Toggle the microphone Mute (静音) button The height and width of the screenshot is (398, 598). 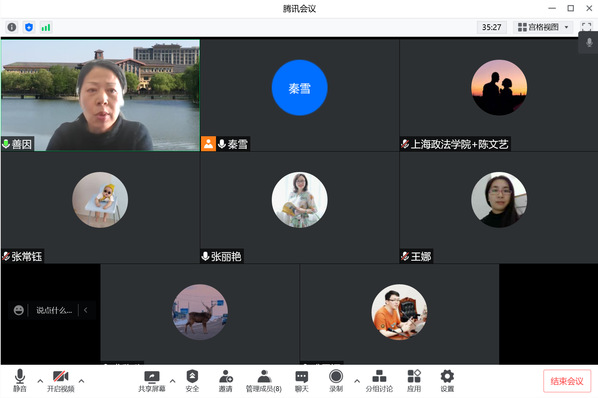[x=20, y=380]
